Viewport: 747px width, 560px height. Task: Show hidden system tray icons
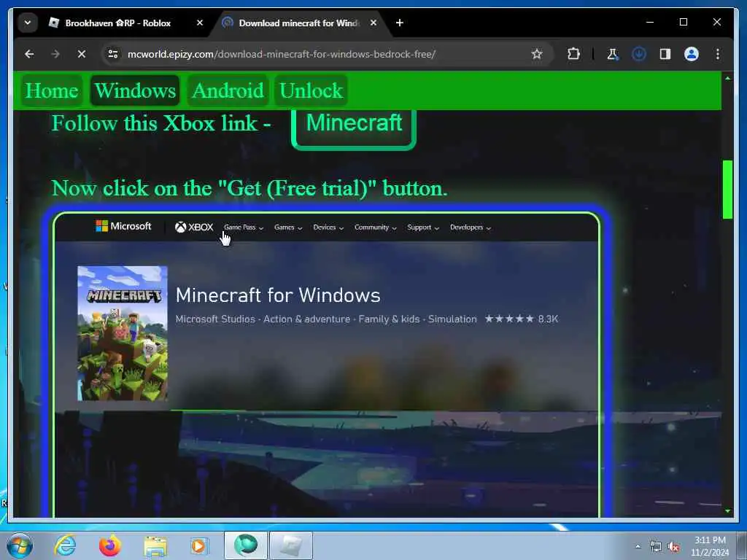point(638,546)
